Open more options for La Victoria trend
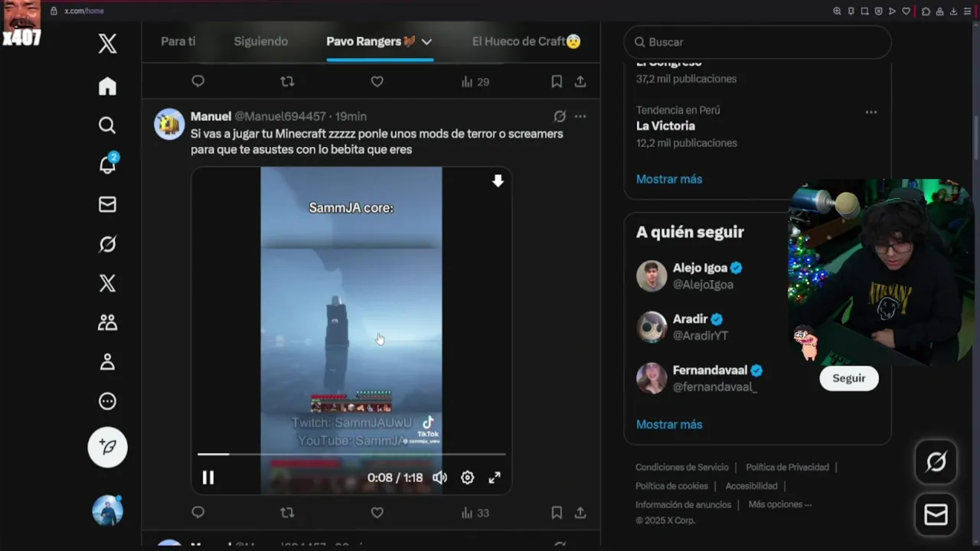 [x=871, y=112]
